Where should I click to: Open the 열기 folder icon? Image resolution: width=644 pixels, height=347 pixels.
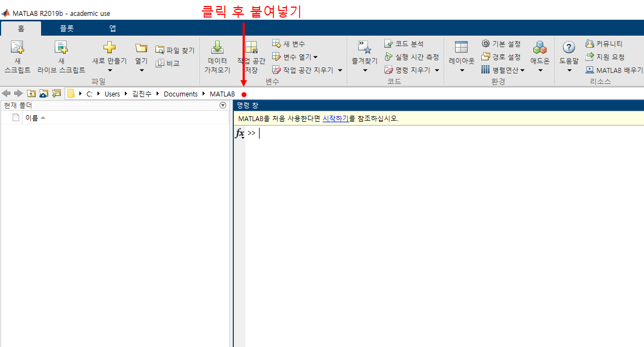141,48
